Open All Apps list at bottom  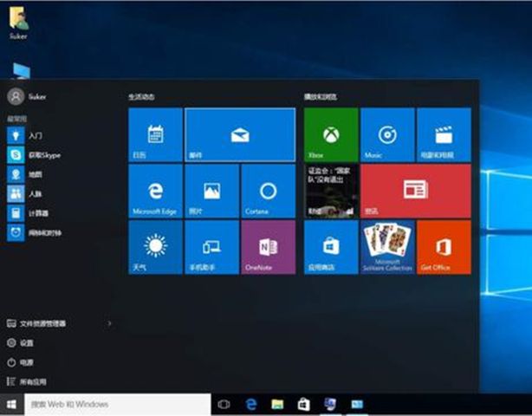pyautogui.click(x=35, y=381)
